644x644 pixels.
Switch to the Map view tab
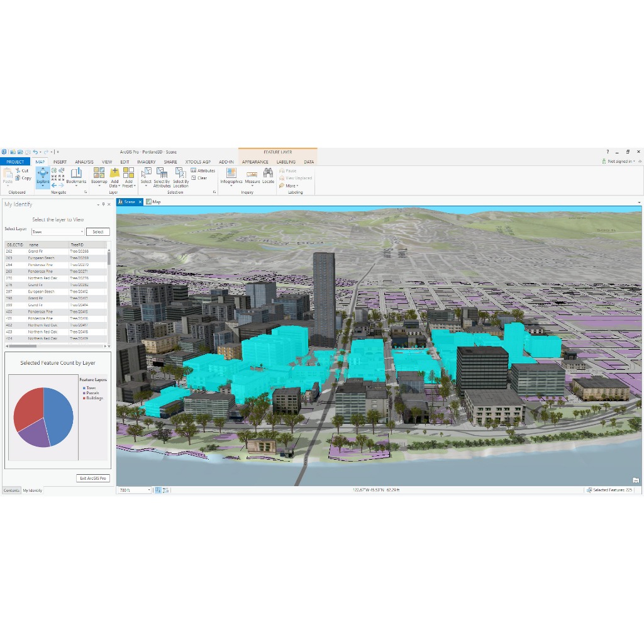pyautogui.click(x=153, y=202)
